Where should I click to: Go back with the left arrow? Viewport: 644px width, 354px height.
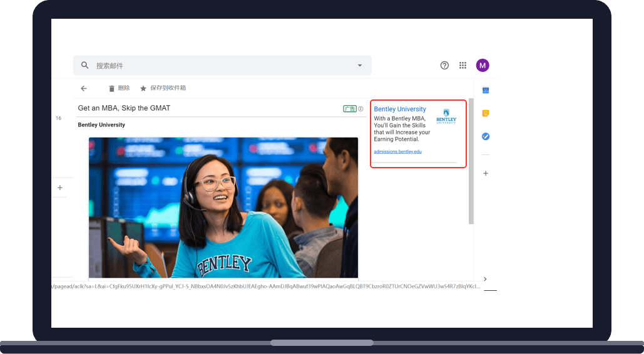(x=84, y=88)
